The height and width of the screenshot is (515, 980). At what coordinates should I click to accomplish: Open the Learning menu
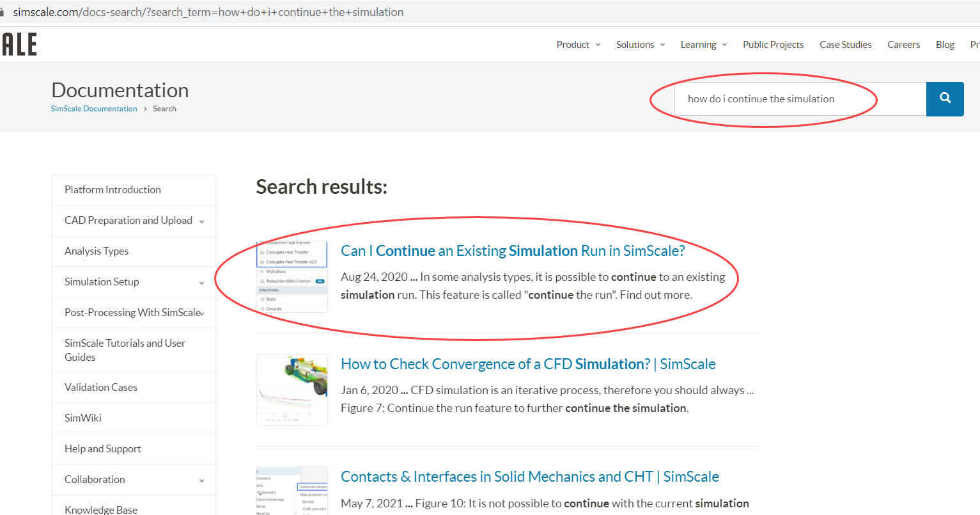coord(698,45)
